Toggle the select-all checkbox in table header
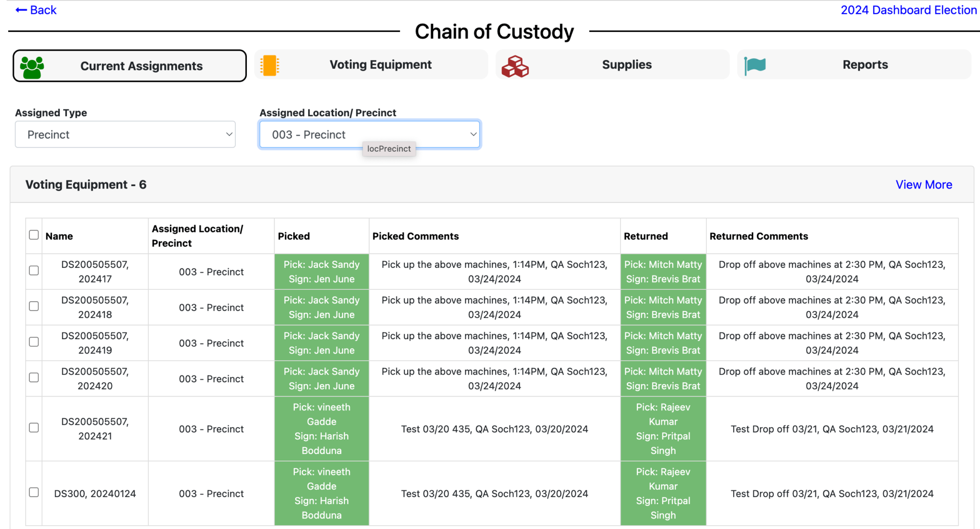Screen dimensions: 980x529 34,235
